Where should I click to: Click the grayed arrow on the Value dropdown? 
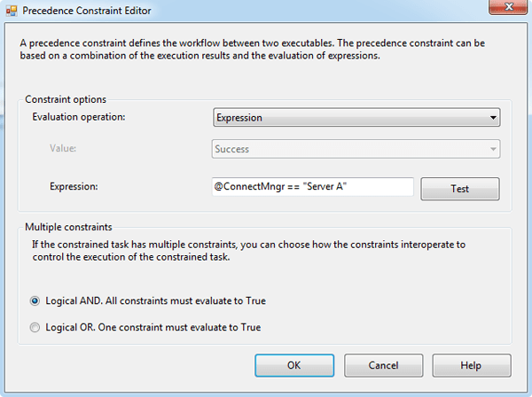point(493,149)
